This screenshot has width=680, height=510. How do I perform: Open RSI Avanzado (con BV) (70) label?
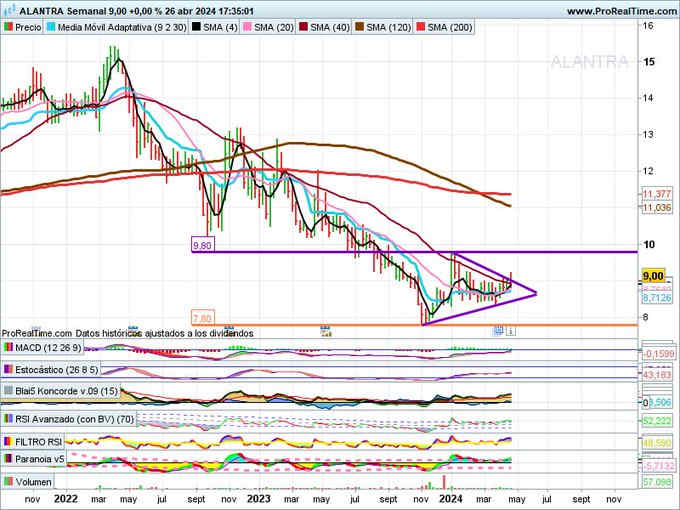(75, 419)
